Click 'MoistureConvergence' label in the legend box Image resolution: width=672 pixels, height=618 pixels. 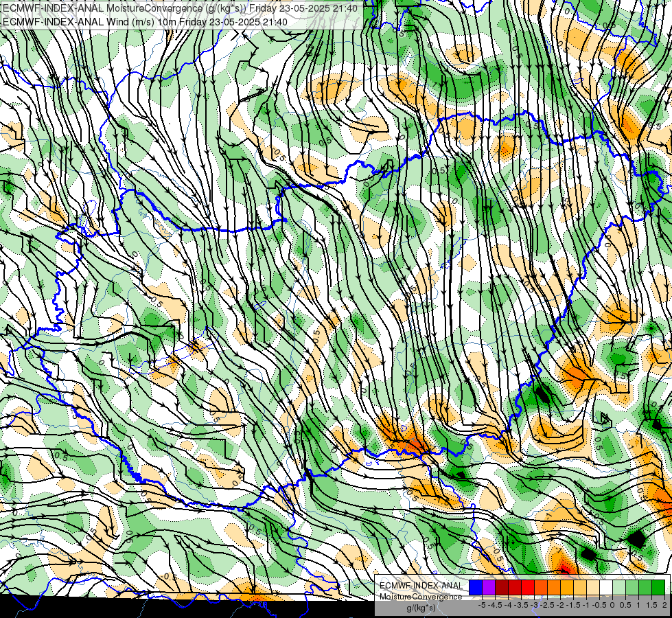pos(421,597)
